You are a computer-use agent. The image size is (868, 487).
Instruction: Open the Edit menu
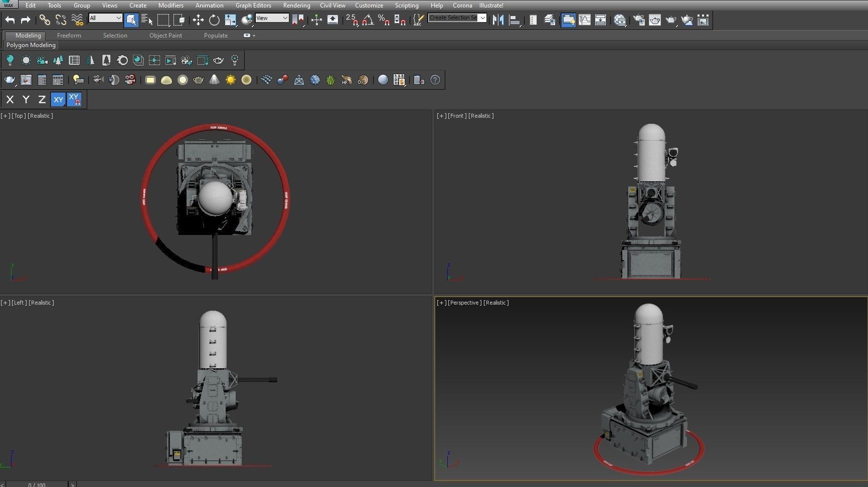[x=31, y=5]
